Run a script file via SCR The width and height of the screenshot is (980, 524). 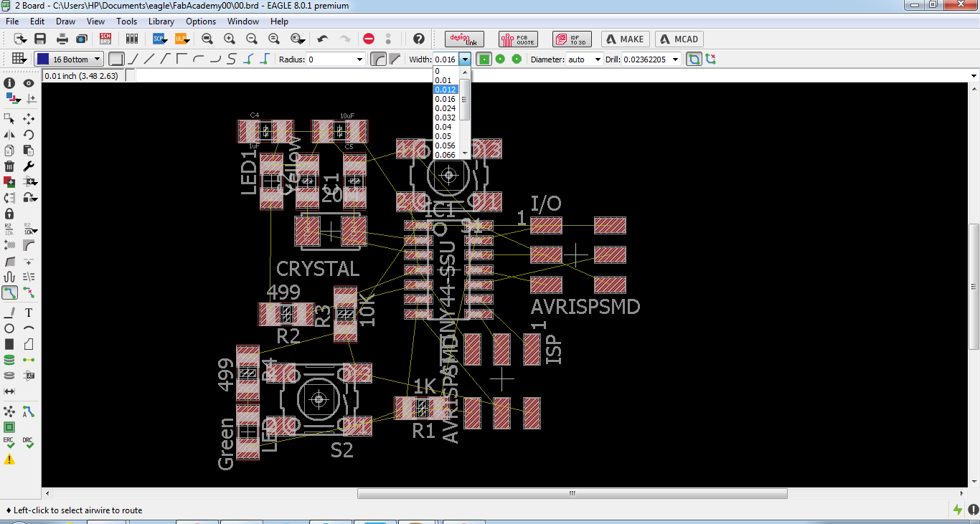coord(159,39)
